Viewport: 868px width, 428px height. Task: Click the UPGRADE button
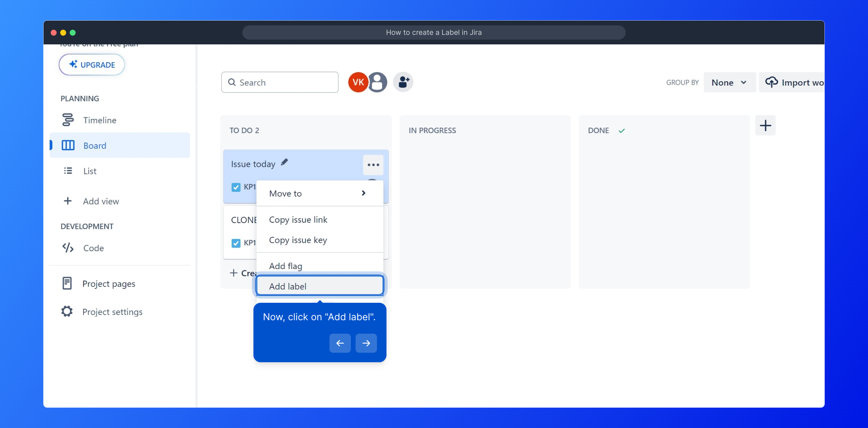[x=92, y=65]
